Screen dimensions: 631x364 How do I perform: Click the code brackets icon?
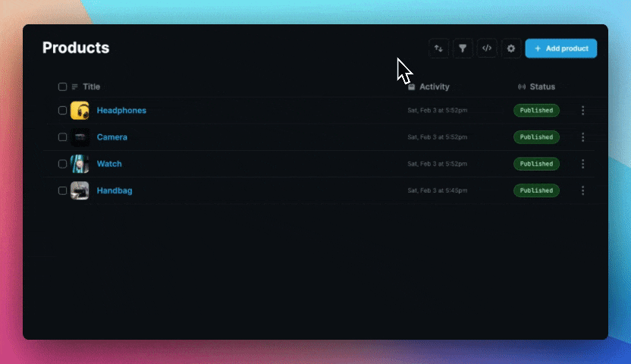tap(487, 49)
